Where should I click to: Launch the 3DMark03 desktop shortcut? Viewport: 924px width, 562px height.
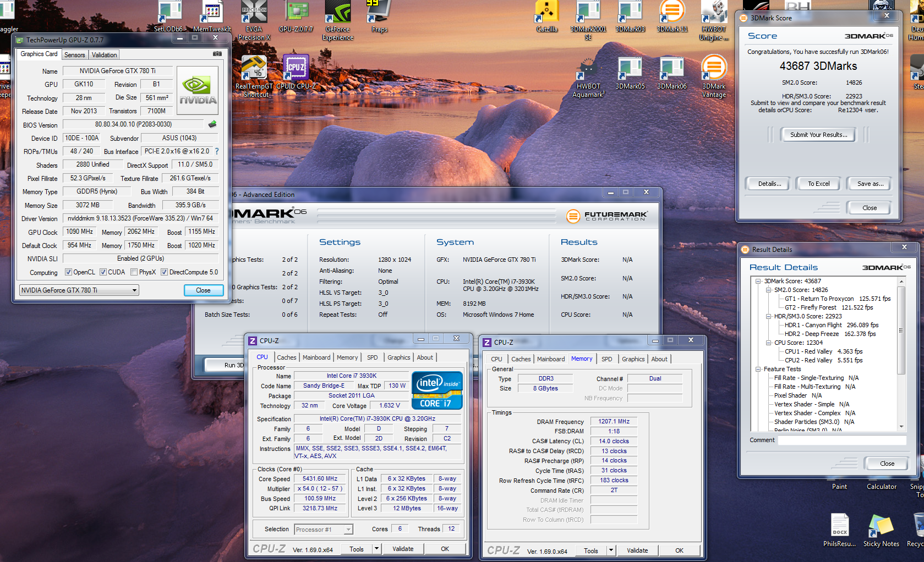[x=630, y=16]
